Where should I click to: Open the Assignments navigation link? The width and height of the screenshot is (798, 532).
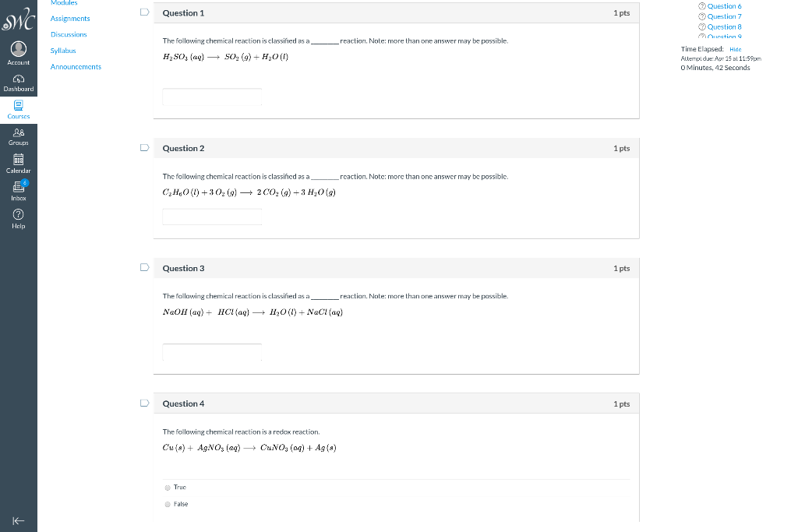coord(69,18)
